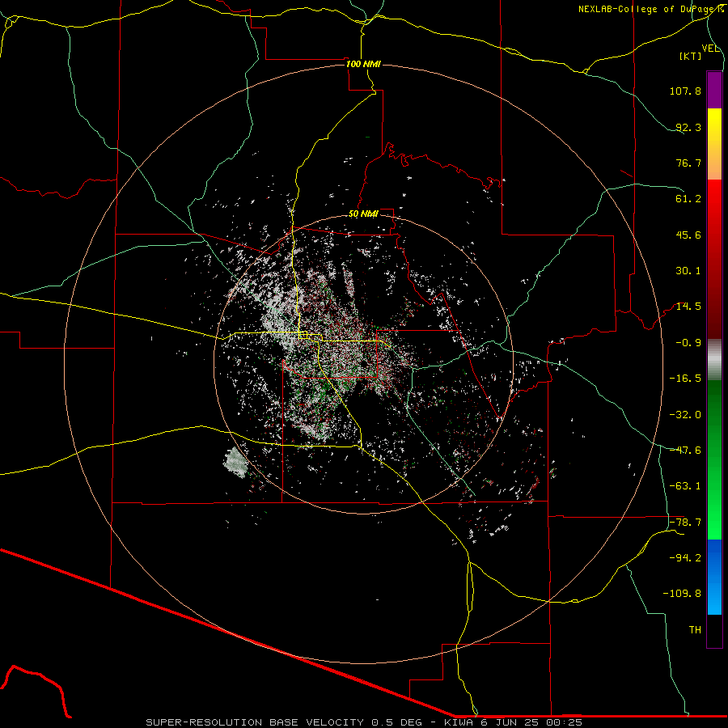Click the purple segment of color bar
This screenshot has width=728, height=728.
coord(714,90)
